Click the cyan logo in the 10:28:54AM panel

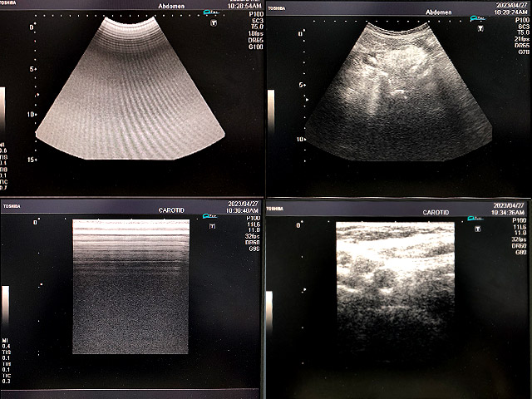tap(211, 12)
